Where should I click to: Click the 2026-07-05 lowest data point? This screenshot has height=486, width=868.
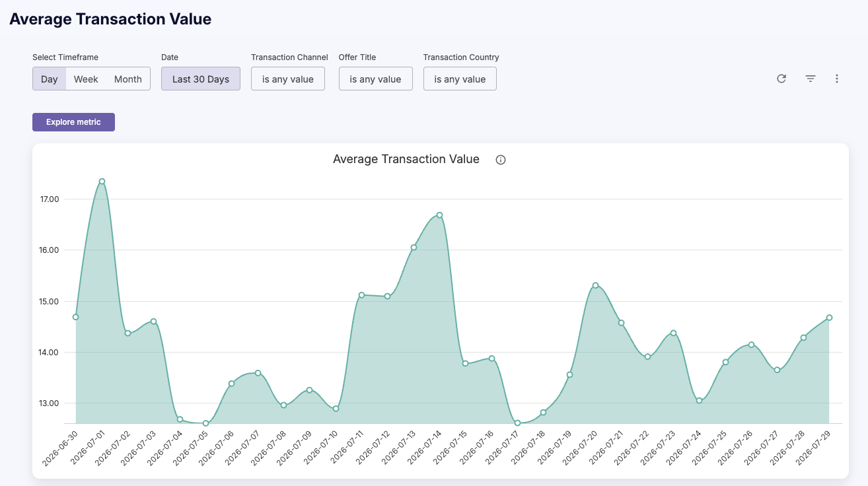pyautogui.click(x=205, y=423)
